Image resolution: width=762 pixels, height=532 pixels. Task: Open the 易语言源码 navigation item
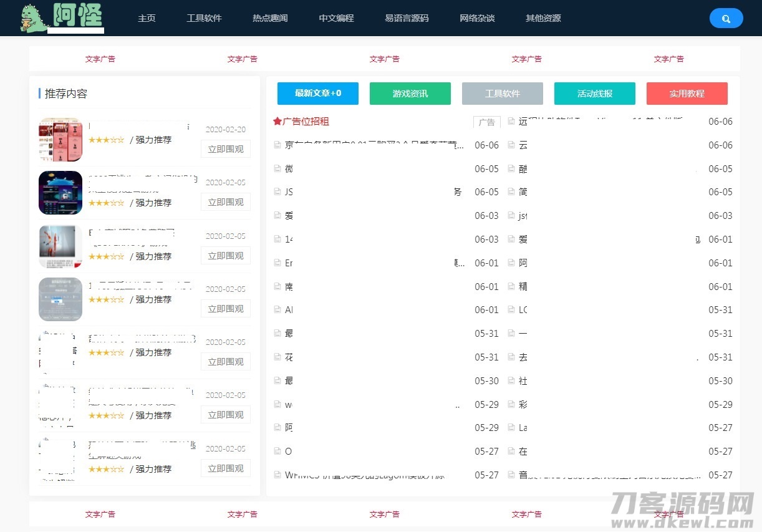click(x=407, y=18)
